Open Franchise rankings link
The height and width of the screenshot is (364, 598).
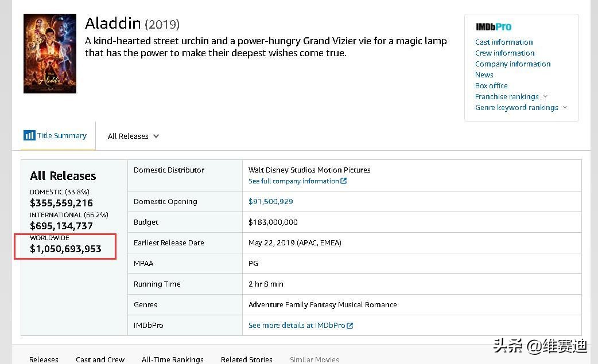point(507,97)
